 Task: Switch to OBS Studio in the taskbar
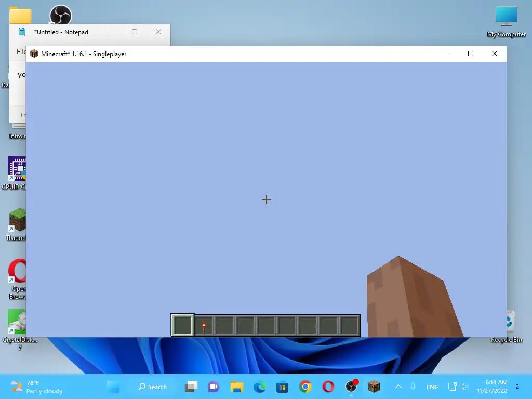351,387
